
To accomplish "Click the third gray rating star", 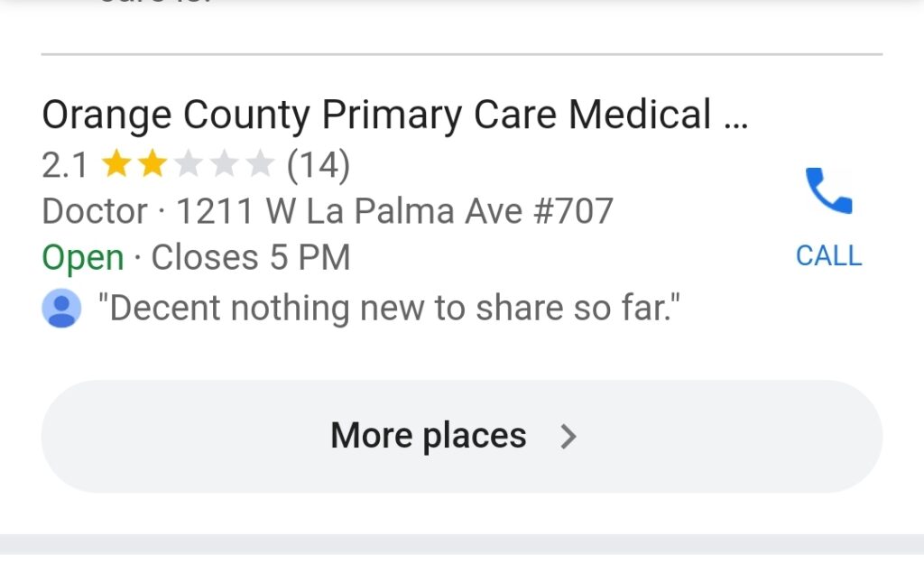I will point(188,165).
